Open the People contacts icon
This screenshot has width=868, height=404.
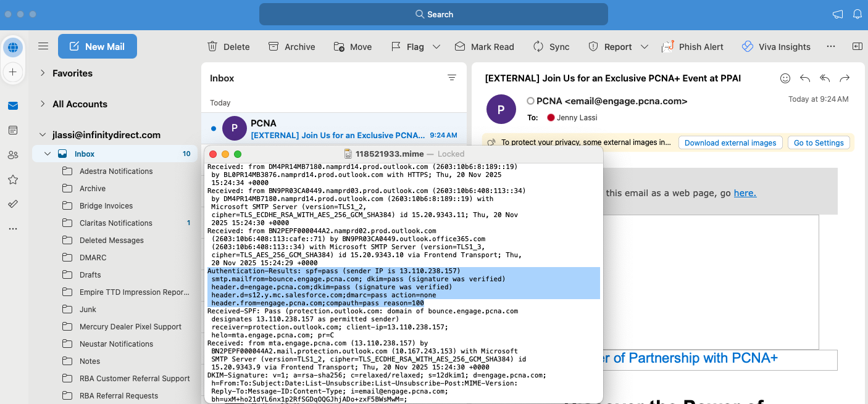tap(12, 155)
